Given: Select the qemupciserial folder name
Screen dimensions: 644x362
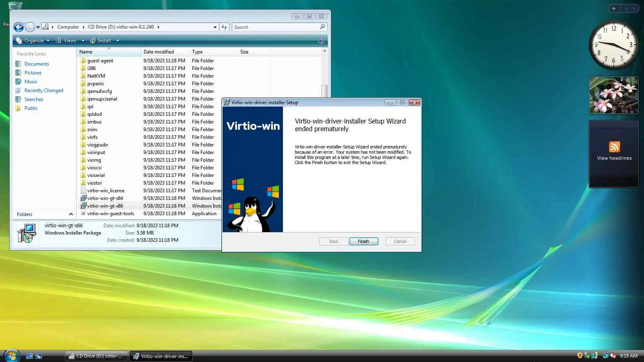Looking at the screenshot, I should pos(102,99).
